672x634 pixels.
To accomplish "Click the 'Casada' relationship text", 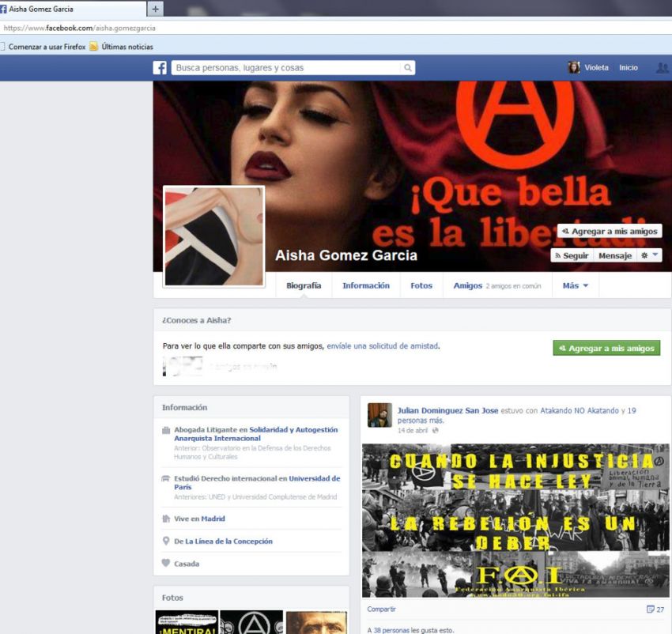I will (187, 564).
